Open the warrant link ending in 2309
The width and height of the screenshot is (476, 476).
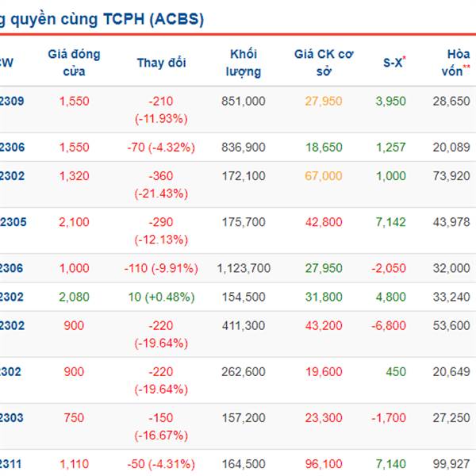[x=12, y=101]
